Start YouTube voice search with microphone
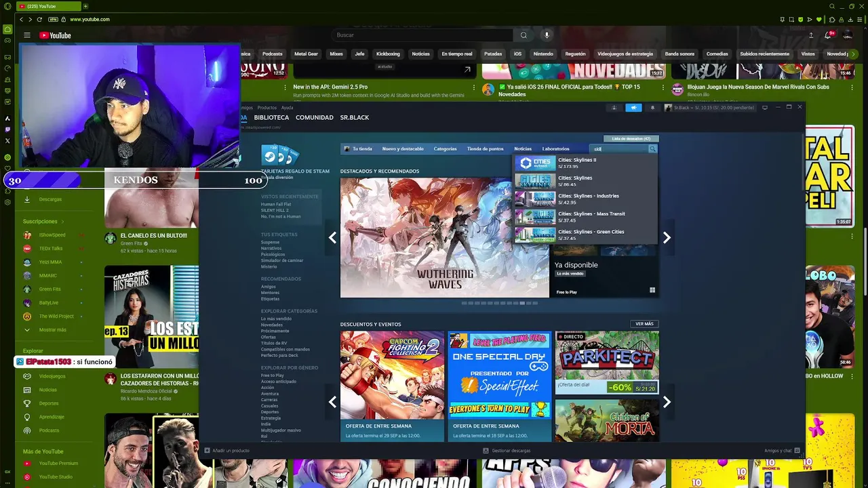This screenshot has height=488, width=868. click(x=547, y=35)
